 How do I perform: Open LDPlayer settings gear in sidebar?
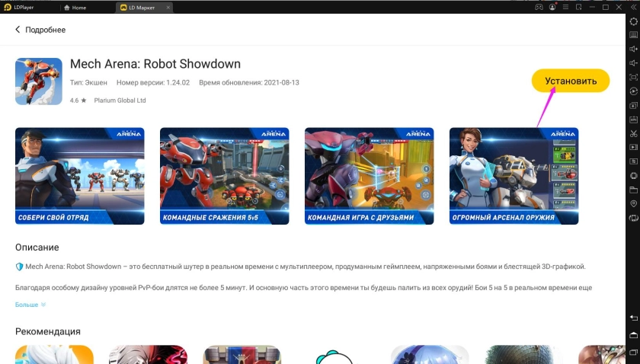pos(633,21)
